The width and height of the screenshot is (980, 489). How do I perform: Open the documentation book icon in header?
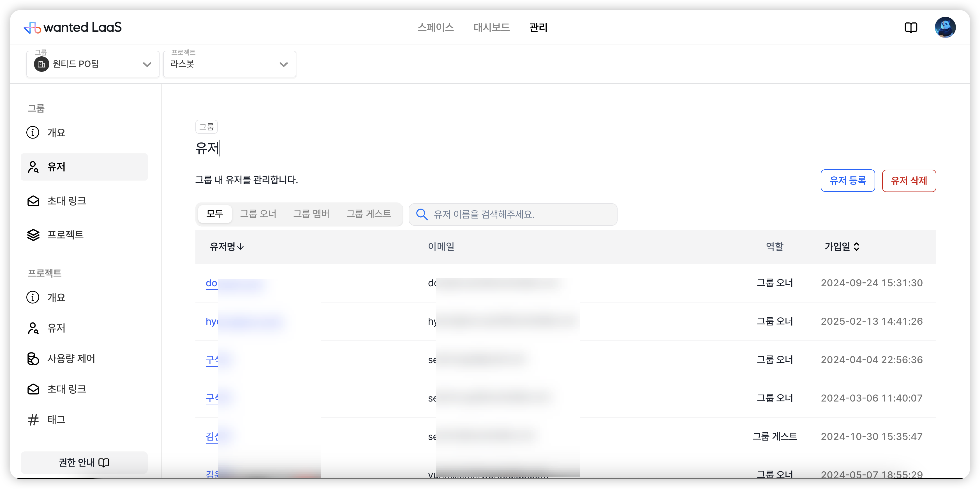(x=911, y=27)
